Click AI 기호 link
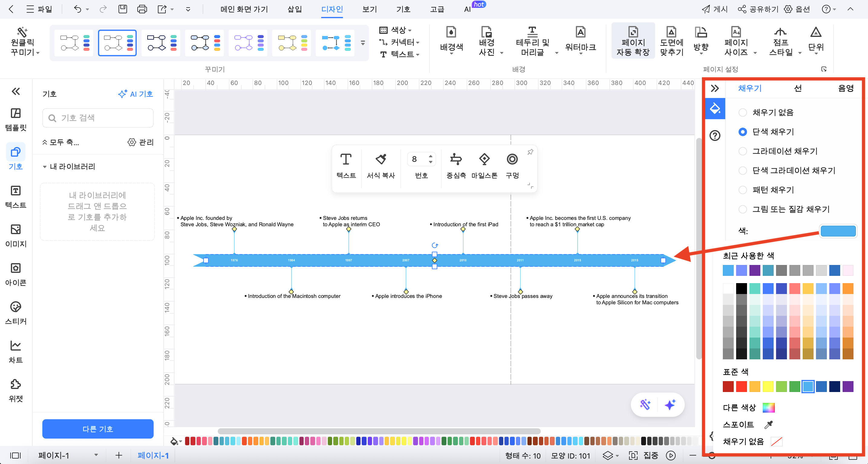Viewport: 868px width, 464px height. pyautogui.click(x=135, y=94)
